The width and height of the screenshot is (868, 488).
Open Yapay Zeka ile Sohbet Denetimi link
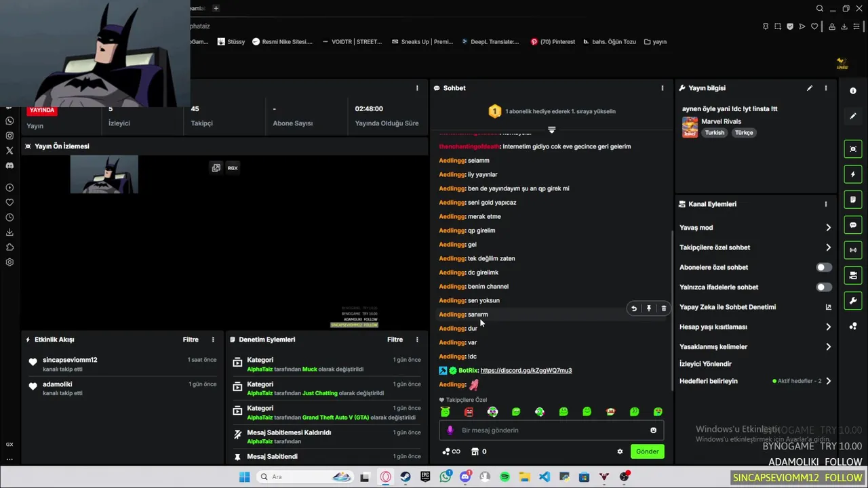[x=755, y=307]
